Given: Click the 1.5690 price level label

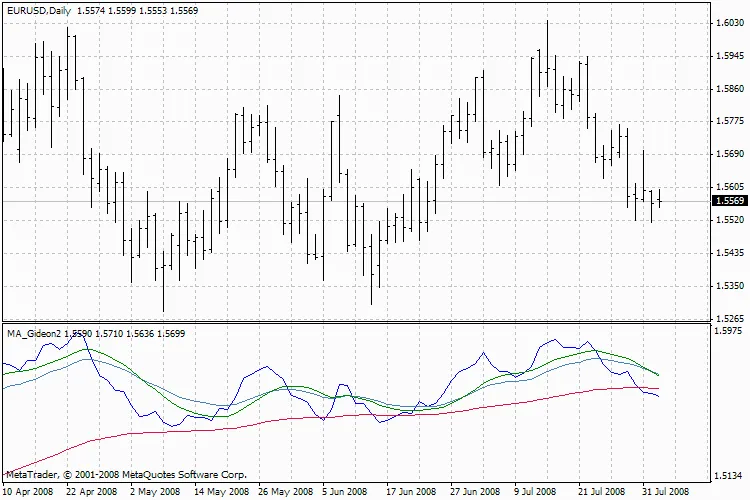Looking at the screenshot, I should pyautogui.click(x=728, y=154).
